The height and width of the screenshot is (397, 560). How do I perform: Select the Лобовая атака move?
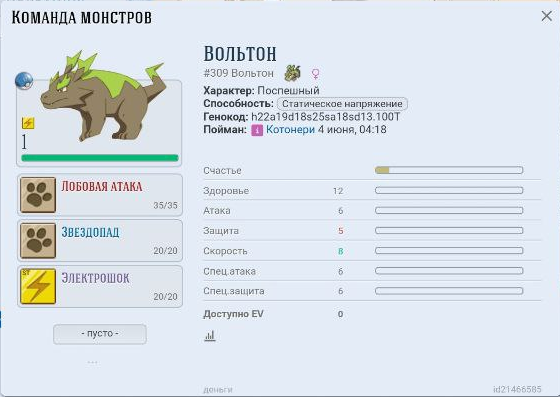click(x=100, y=195)
